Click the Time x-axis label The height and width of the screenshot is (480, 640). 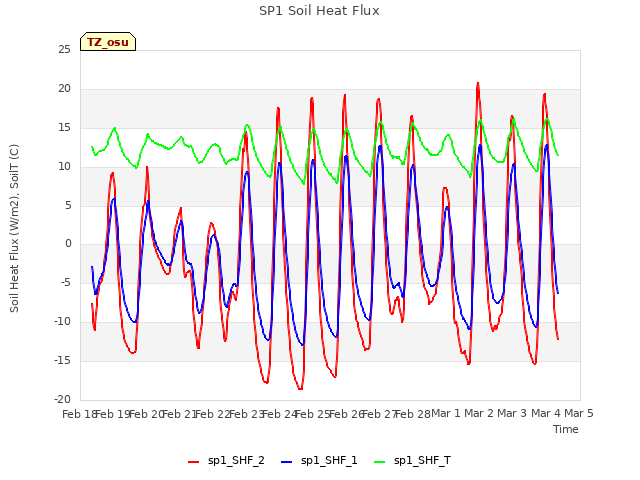point(566,429)
